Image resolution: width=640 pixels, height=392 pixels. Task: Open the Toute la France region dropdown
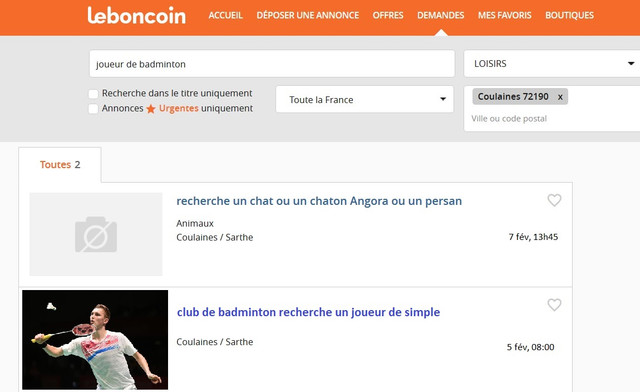[x=364, y=99]
